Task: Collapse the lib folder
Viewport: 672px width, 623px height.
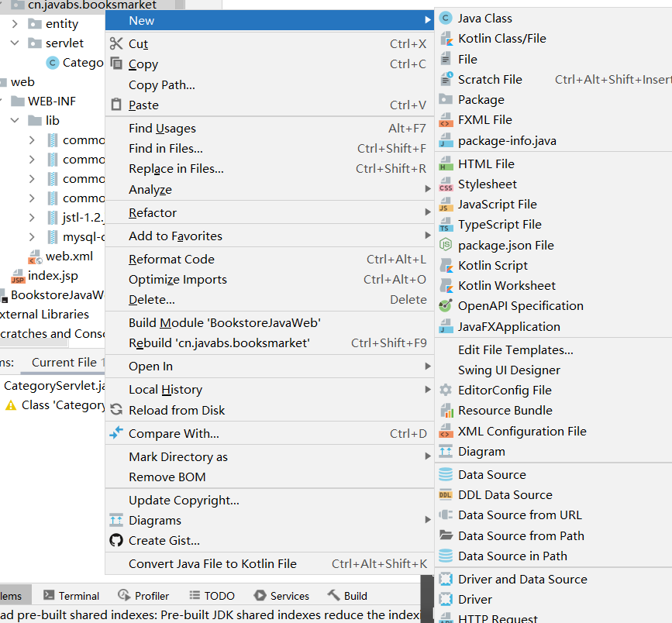Action: pyautogui.click(x=16, y=120)
